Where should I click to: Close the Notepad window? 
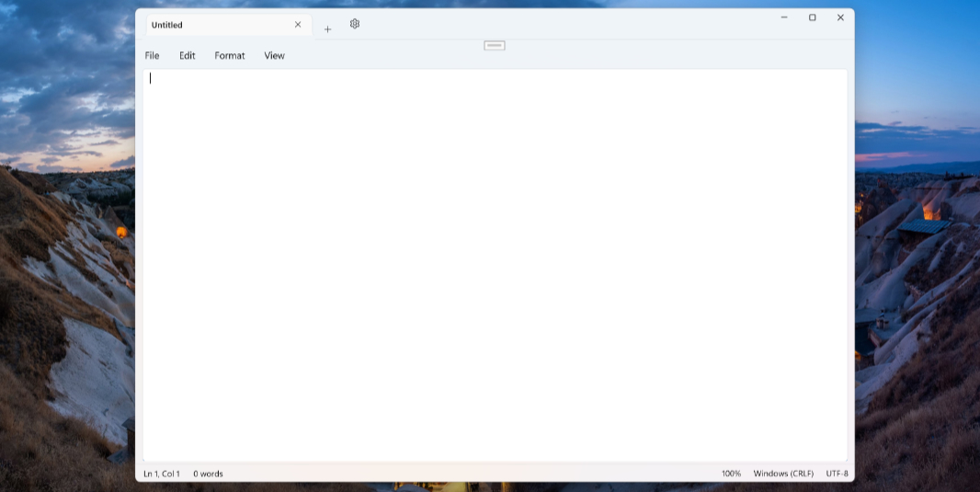[x=840, y=17]
